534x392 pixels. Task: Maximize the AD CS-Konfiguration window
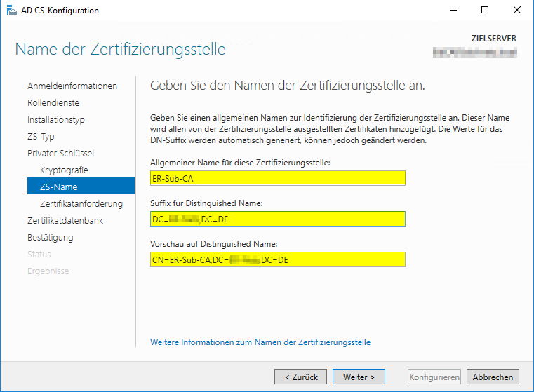[485, 11]
